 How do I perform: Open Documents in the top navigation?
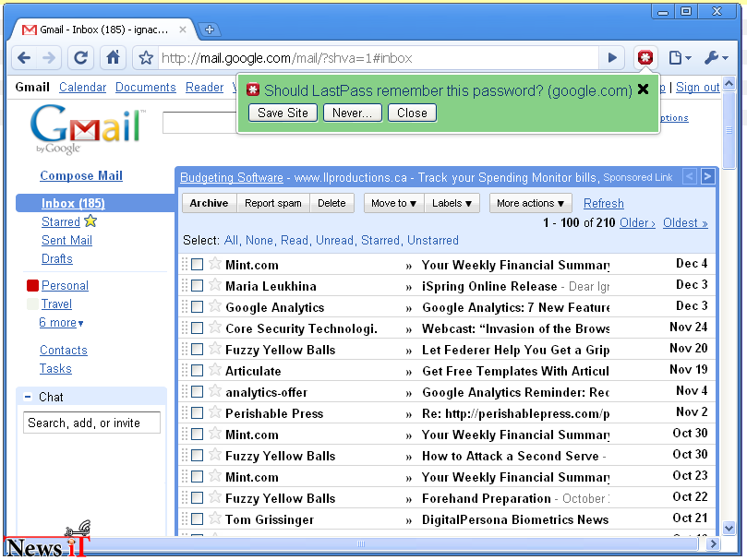point(146,87)
